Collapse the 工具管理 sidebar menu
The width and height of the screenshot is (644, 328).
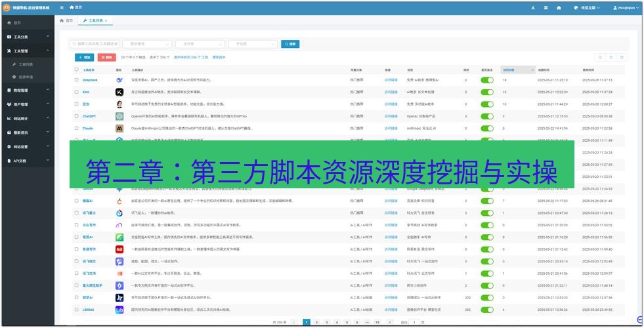click(x=28, y=51)
